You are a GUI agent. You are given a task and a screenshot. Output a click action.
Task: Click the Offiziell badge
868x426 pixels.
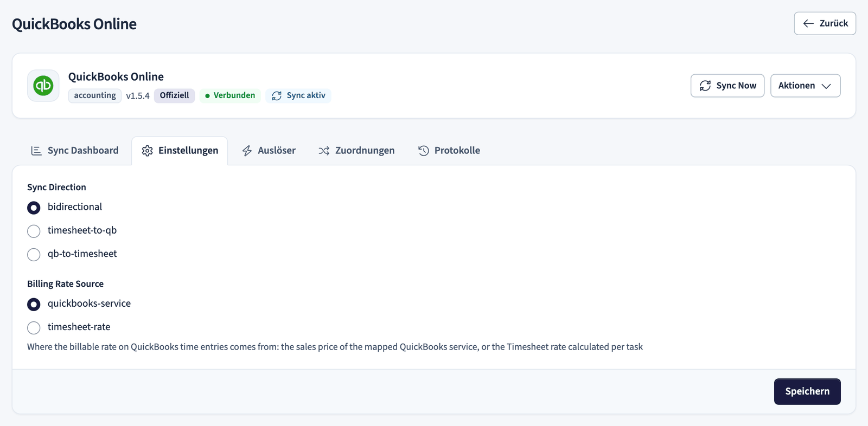click(174, 95)
